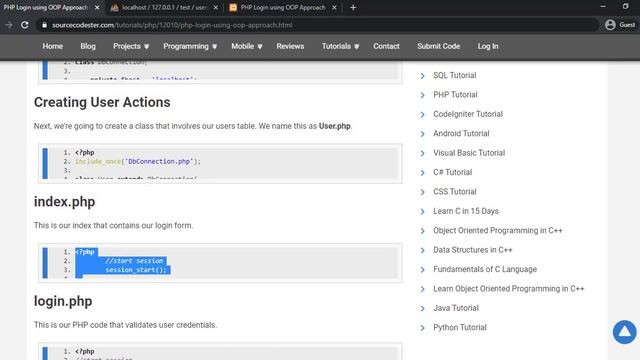Expand the Tutorials dropdown menu
Viewport: 640px width, 360px height.
coord(340,46)
